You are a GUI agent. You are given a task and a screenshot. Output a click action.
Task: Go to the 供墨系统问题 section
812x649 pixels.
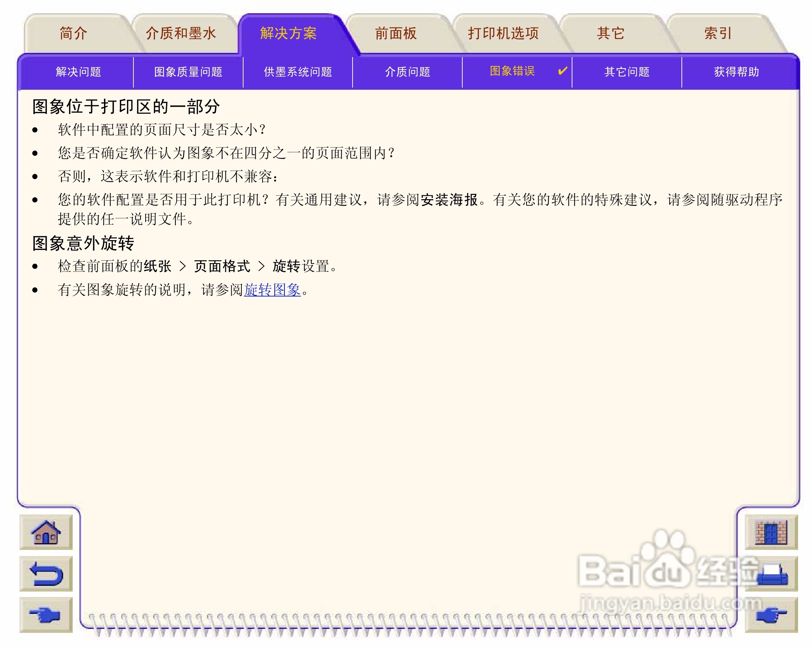tap(298, 71)
